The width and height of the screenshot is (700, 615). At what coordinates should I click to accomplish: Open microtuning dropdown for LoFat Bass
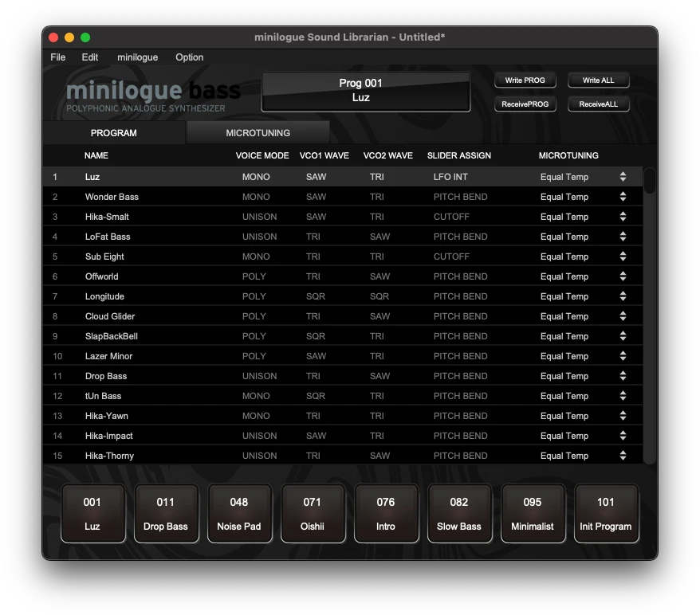[x=623, y=237]
